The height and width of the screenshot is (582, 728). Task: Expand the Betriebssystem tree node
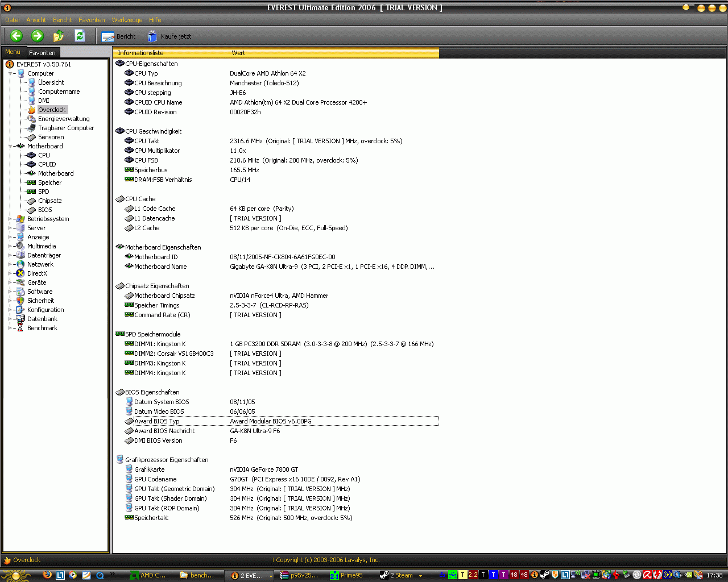click(10, 219)
